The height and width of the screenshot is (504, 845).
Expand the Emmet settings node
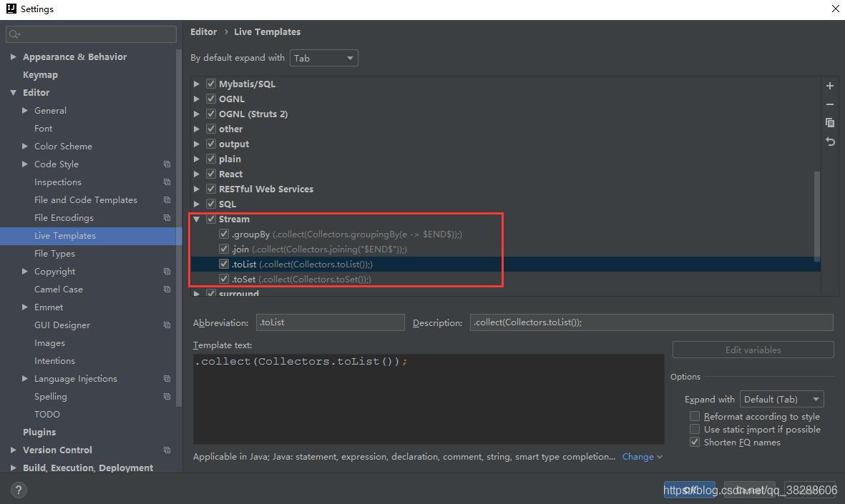25,307
